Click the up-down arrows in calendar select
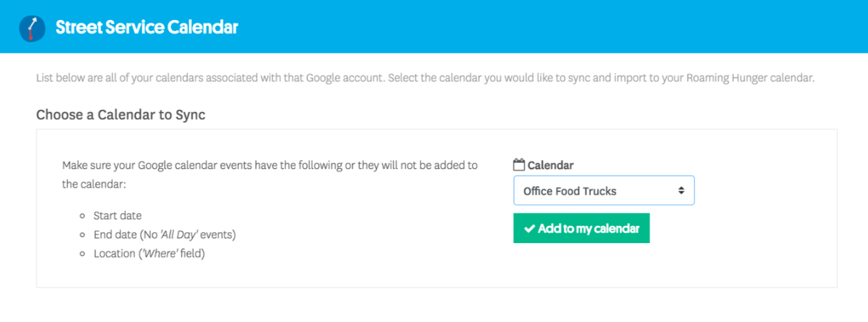The height and width of the screenshot is (322, 868). (x=681, y=191)
